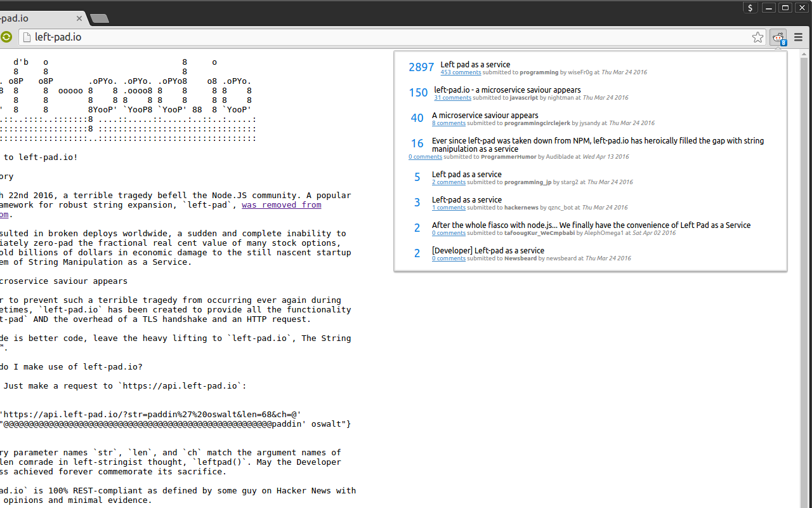Click username 'newsbeard'

561,258
